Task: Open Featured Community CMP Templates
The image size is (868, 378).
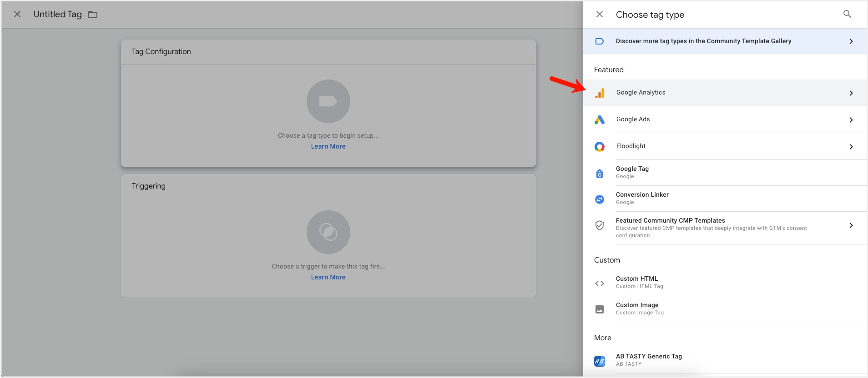Action: [x=725, y=228]
